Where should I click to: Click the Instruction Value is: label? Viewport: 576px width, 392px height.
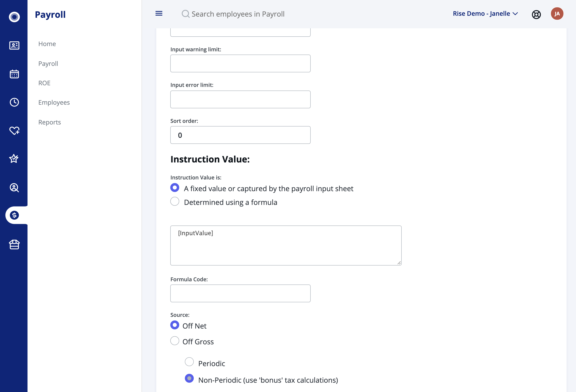click(196, 178)
